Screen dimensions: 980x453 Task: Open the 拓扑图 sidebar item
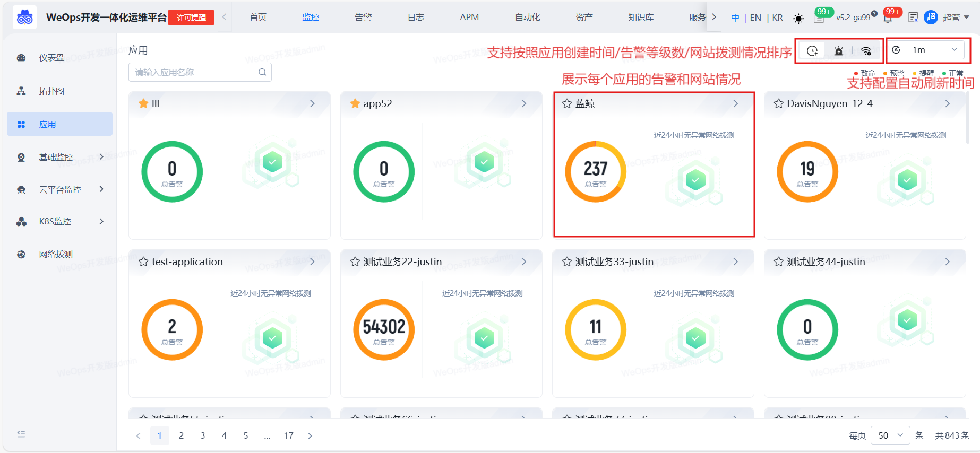click(51, 91)
